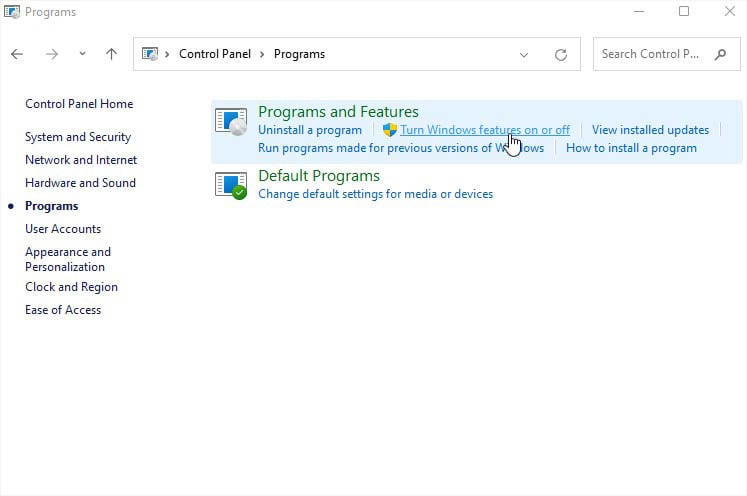
Task: Click the search magnifier icon
Action: 720,54
